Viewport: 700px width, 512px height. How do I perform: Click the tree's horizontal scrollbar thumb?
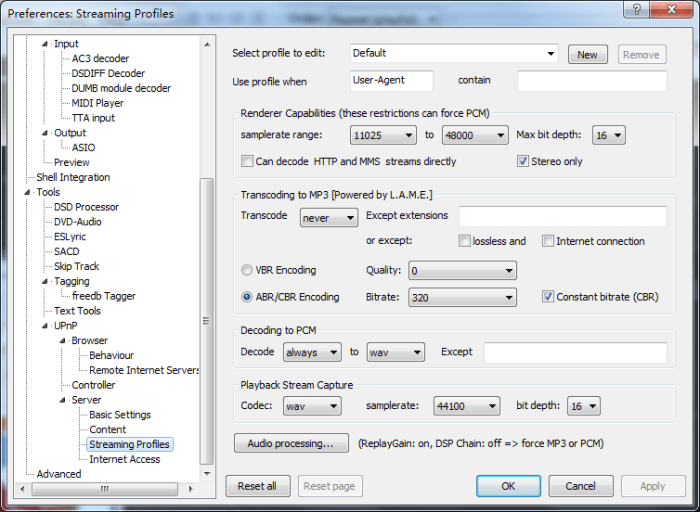pos(105,489)
